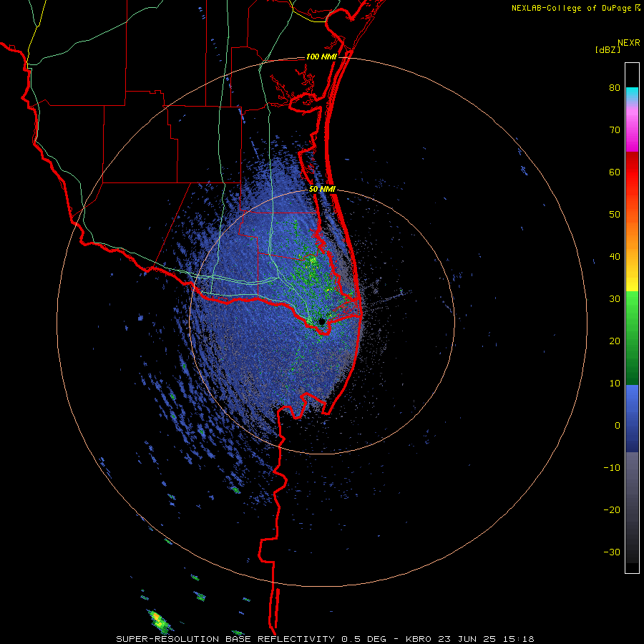The image size is (644, 644).
Task: Click the NEXR label above the color scale
Action: [629, 43]
